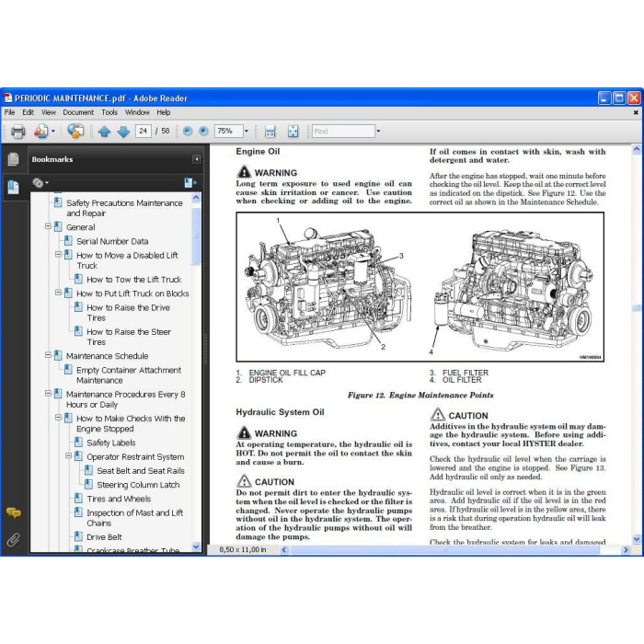
Task: Click bookmark icon beside Tires and Wheels
Action: pyautogui.click(x=78, y=499)
